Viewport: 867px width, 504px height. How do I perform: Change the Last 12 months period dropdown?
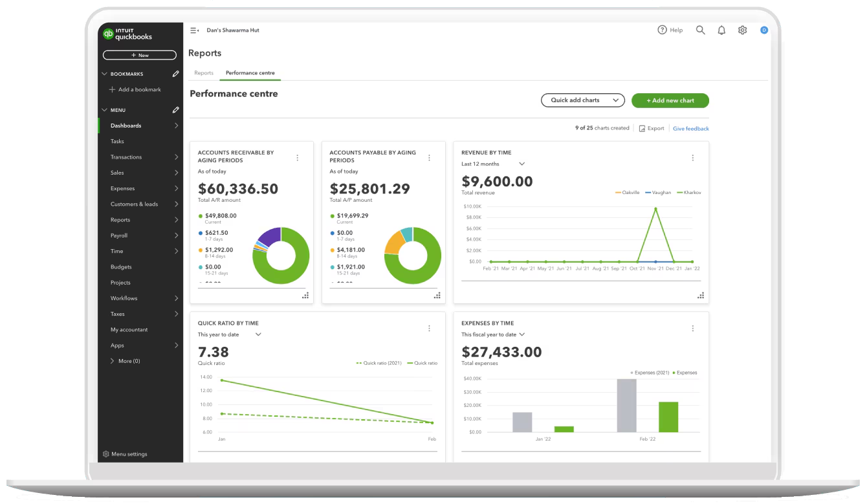tap(493, 164)
